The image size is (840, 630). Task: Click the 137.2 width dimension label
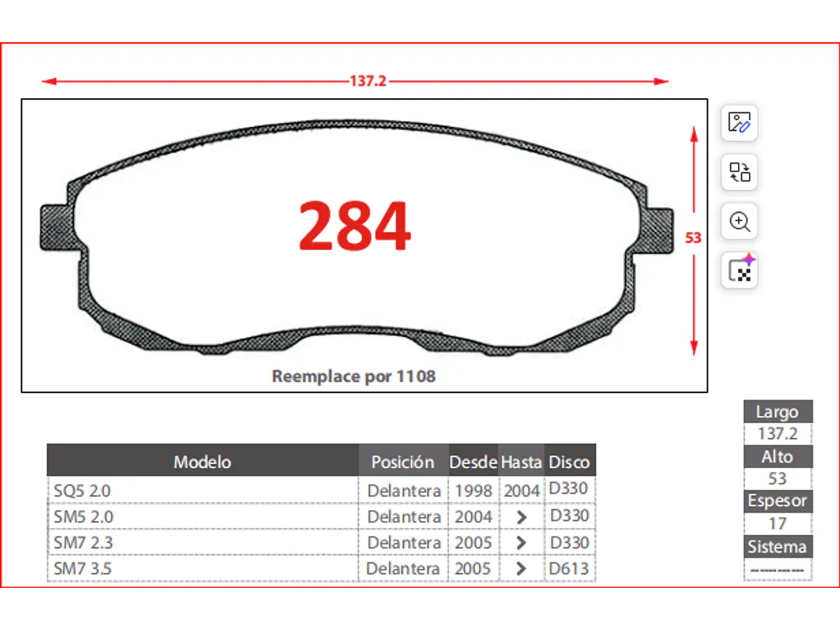tap(368, 81)
